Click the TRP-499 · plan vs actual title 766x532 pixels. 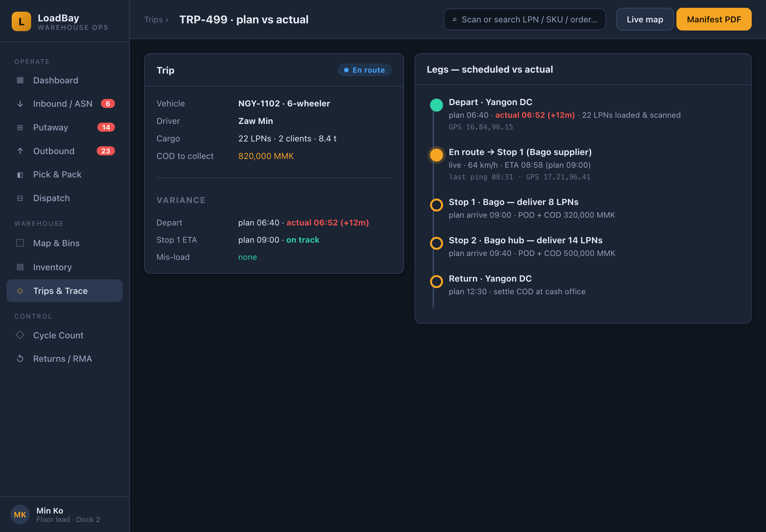tap(244, 20)
